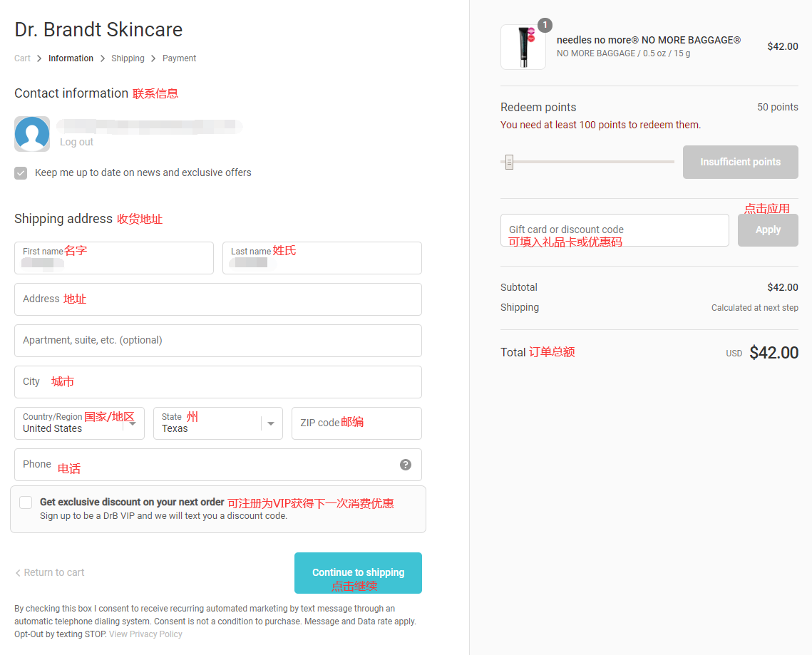Select the Shipping breadcrumb step
The image size is (812, 655).
(128, 58)
